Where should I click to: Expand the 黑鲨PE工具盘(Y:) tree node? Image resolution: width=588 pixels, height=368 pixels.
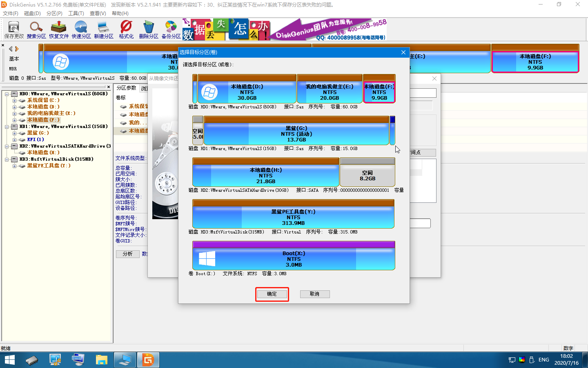(x=15, y=166)
